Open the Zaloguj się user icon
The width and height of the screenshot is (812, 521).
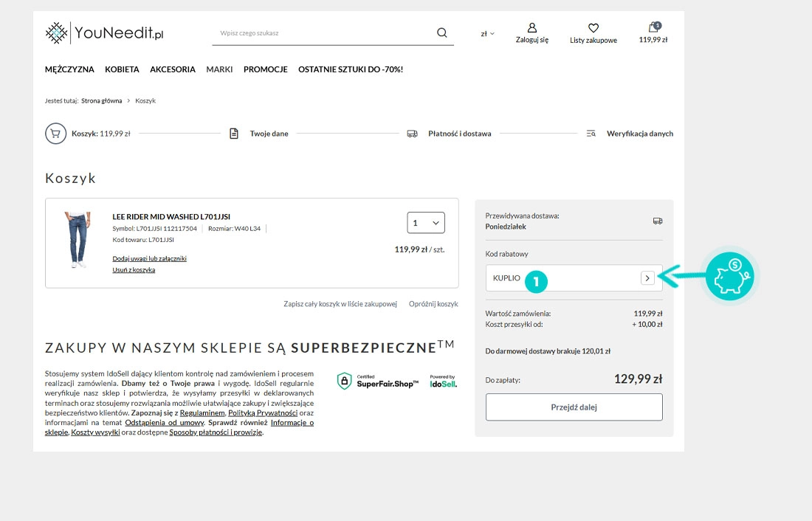[531, 29]
